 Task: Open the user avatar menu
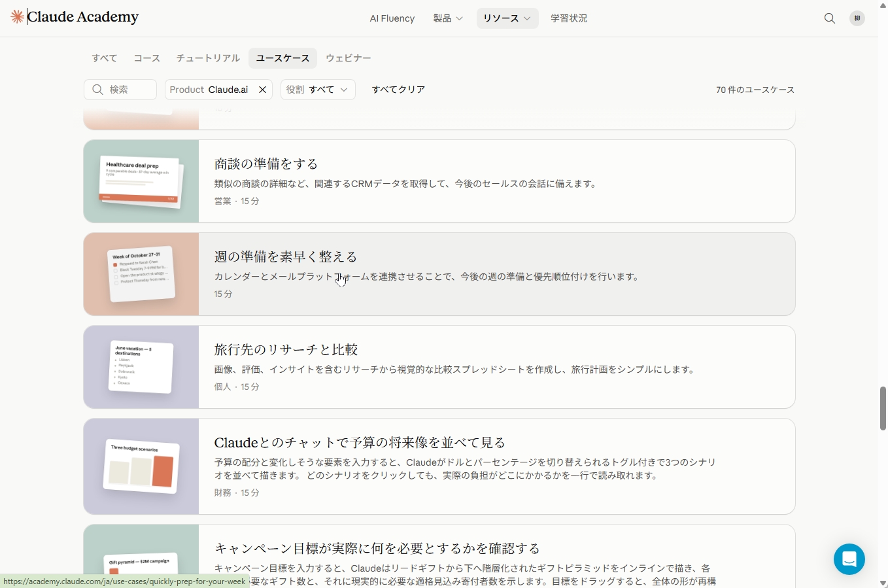point(857,18)
